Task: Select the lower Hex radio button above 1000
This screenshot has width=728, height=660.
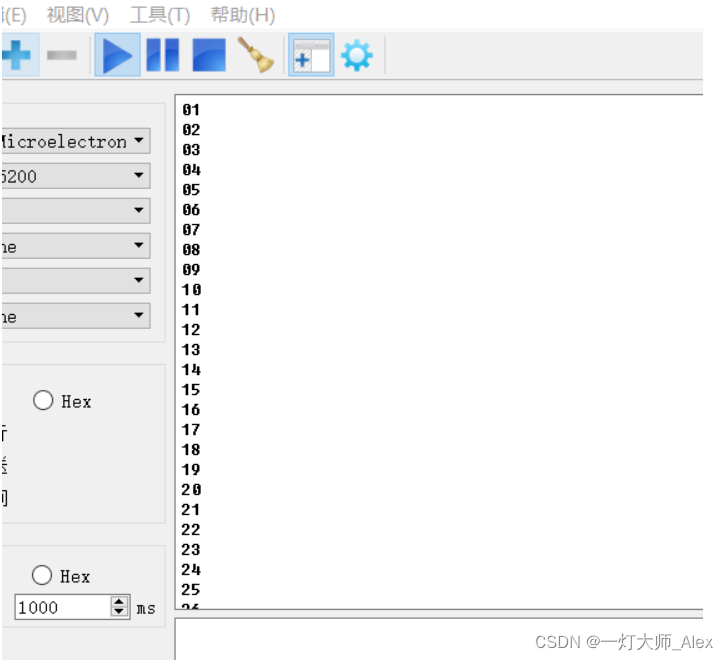Action: [x=42, y=575]
